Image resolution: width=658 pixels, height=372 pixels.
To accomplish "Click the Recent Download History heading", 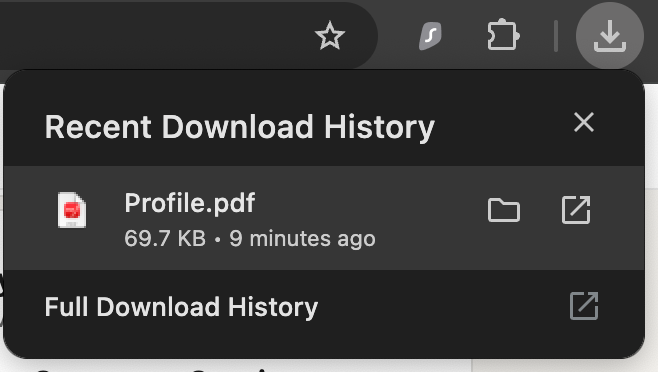I will 240,127.
